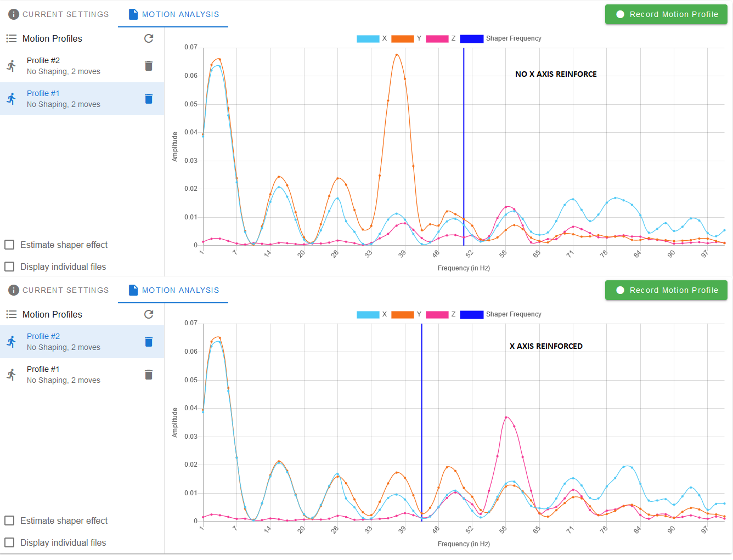Open the bottom Motion Analysis tab
The height and width of the screenshot is (560, 733).
173,290
